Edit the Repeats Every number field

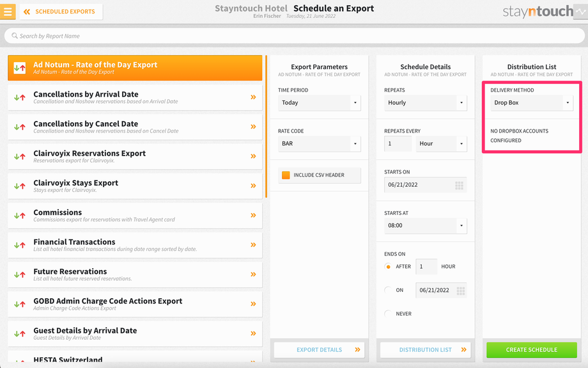398,143
